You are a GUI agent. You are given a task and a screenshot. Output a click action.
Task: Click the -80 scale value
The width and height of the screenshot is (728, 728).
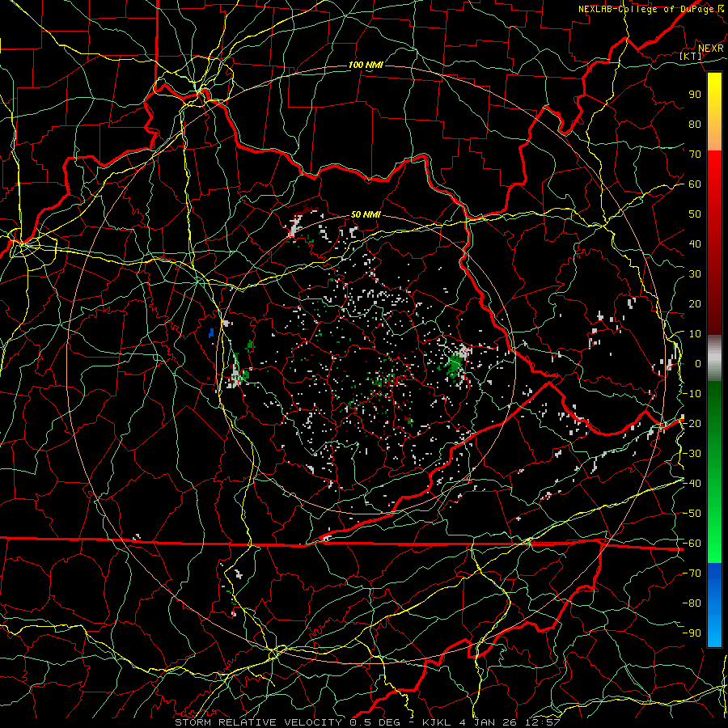click(x=692, y=603)
